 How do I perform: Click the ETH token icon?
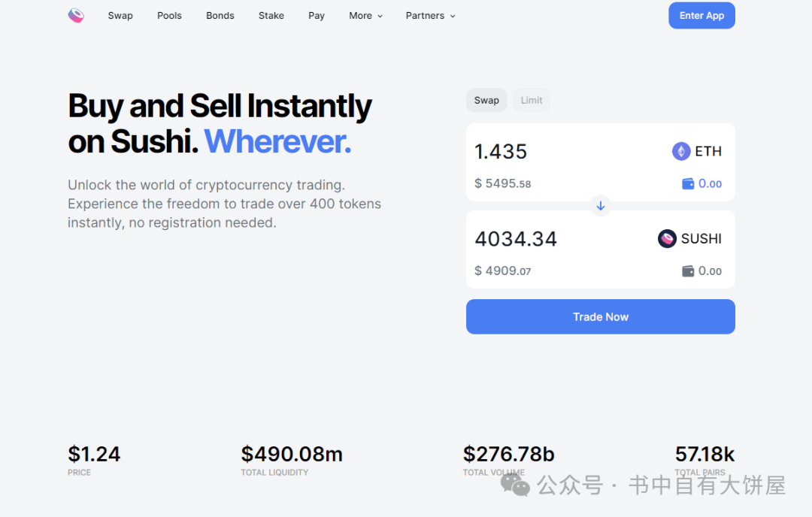[x=681, y=151]
